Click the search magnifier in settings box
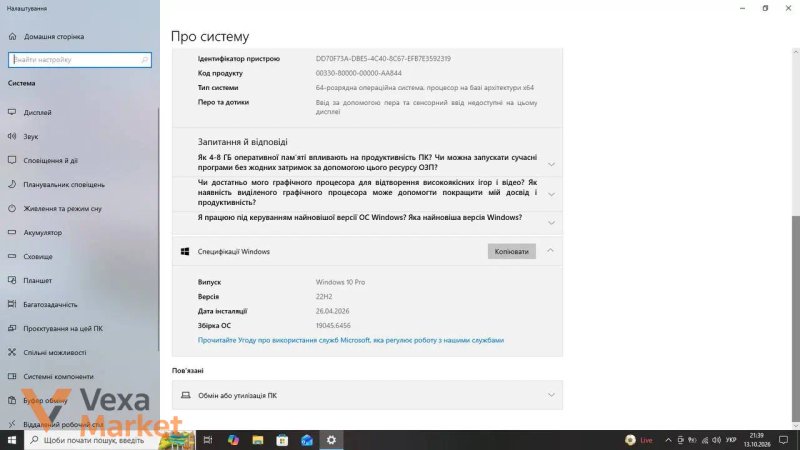 coord(144,60)
